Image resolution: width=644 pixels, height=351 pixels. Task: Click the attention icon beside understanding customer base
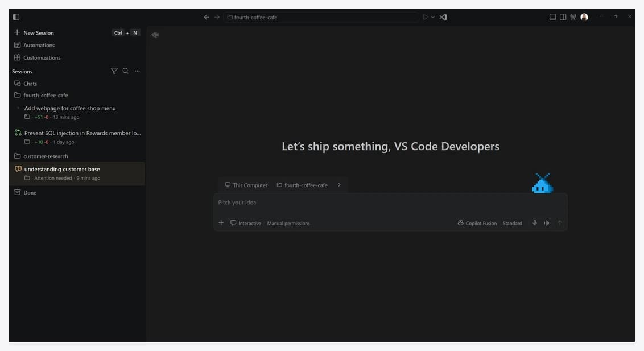pyautogui.click(x=18, y=169)
